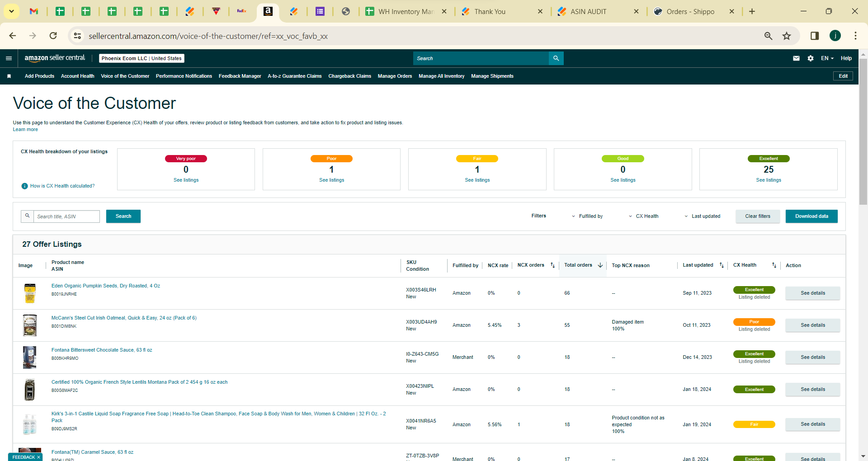Open Fontana Bittersweet Chocolate Sauce product link

(x=102, y=350)
